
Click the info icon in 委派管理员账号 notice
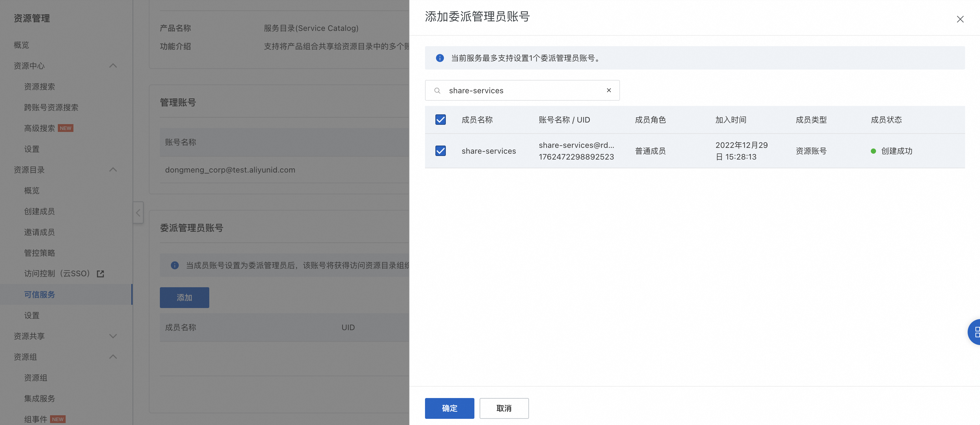(174, 265)
